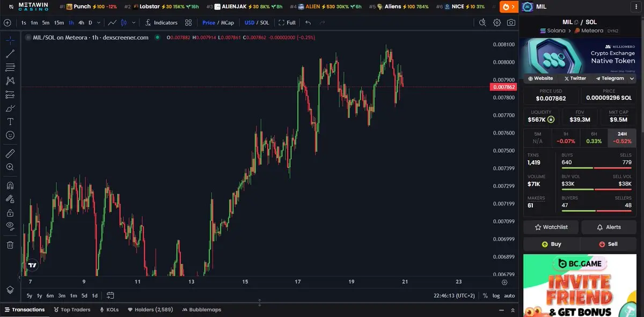Screen dimensions: 644x317
Task: Open the go to date calendar icon
Action: click(x=111, y=295)
